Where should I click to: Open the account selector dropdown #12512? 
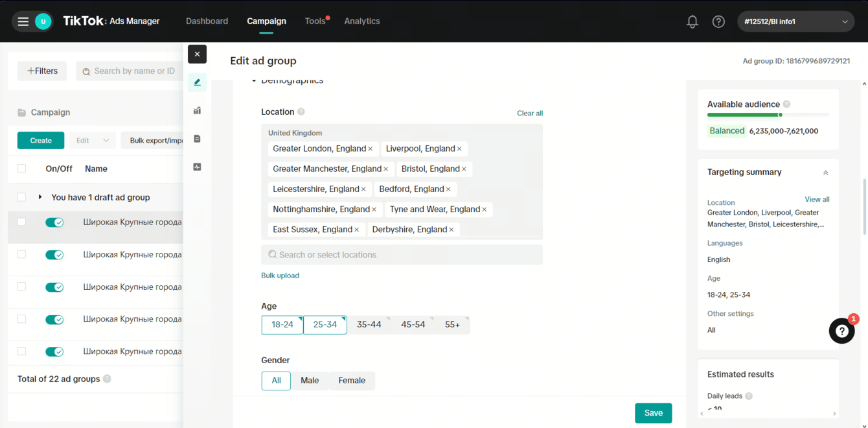pyautogui.click(x=795, y=21)
